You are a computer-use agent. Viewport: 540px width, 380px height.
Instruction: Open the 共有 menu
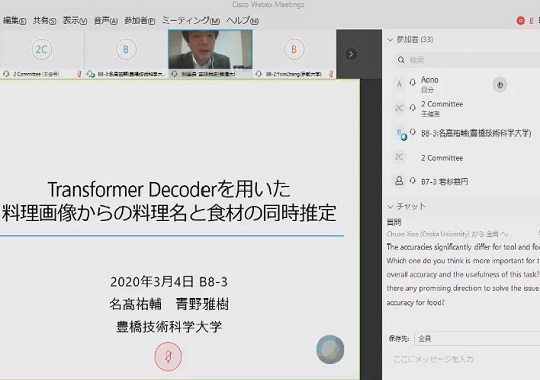[44, 21]
